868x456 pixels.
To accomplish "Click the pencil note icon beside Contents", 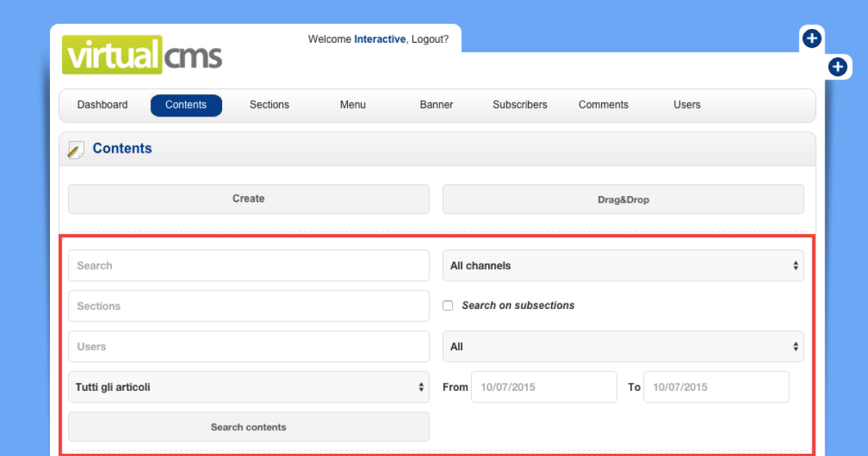I will (76, 149).
